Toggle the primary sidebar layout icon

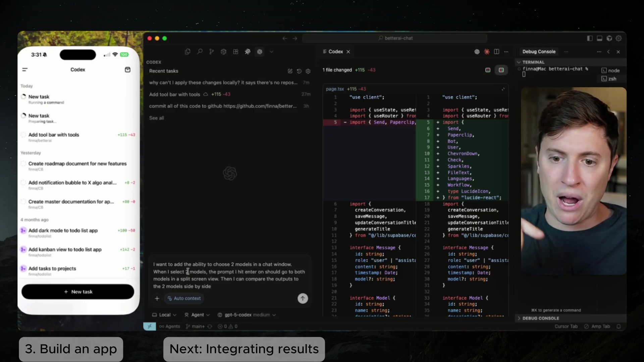590,38
